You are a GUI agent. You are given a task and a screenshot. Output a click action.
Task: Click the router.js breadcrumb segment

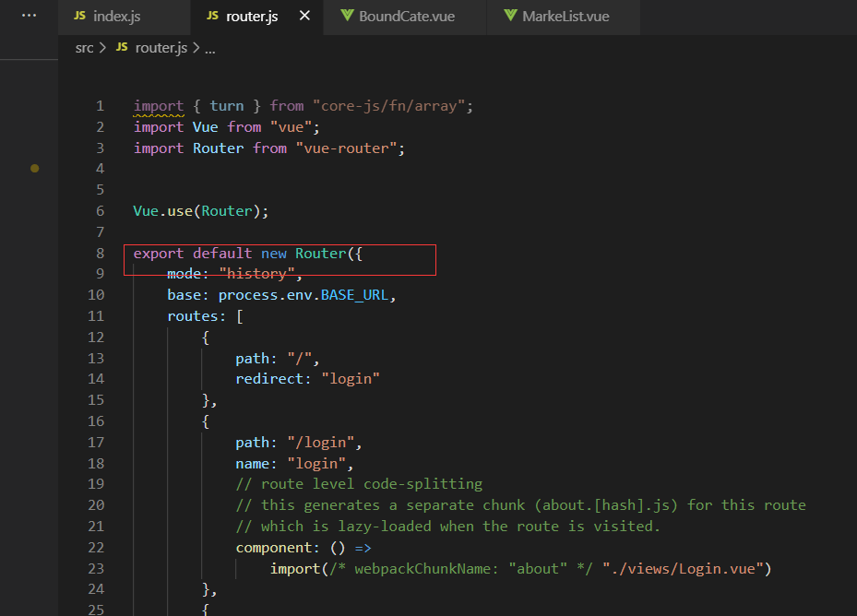(161, 48)
